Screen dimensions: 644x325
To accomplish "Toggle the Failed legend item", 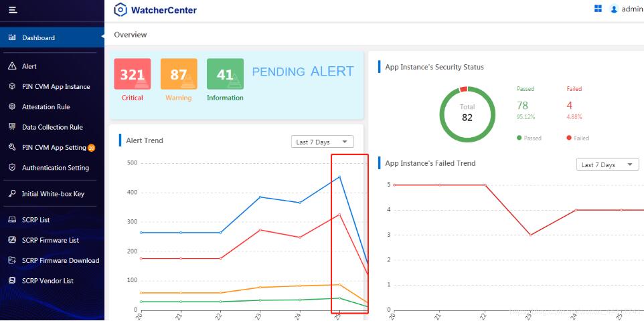I will (x=578, y=138).
